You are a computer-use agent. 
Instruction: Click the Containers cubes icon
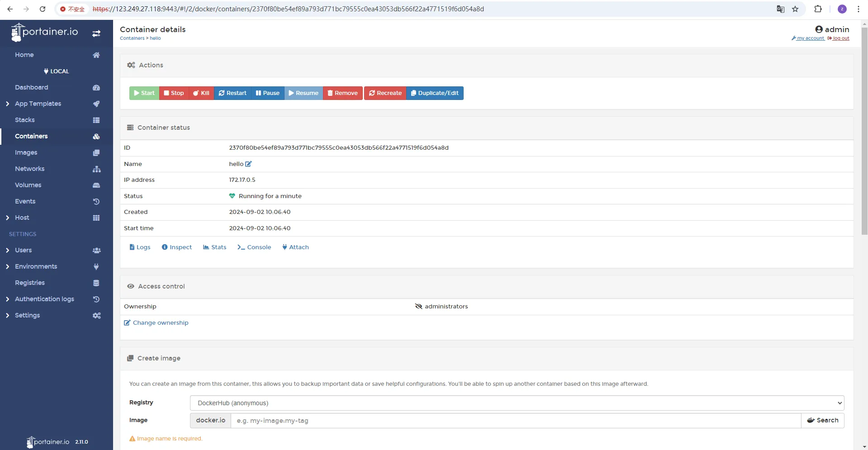tap(96, 137)
